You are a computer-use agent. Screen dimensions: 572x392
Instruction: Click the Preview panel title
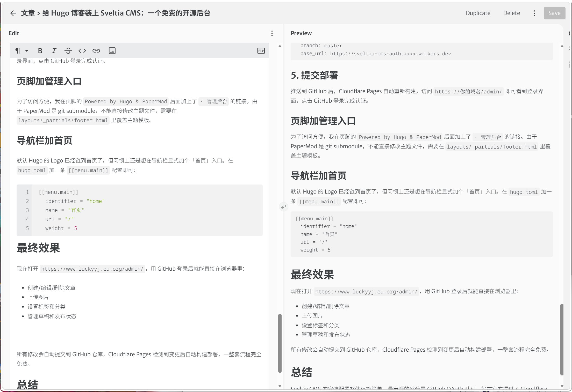click(x=301, y=33)
